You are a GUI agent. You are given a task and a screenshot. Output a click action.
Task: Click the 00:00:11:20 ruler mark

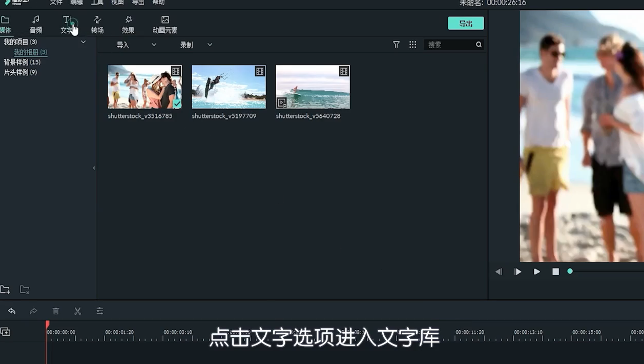coord(470,332)
